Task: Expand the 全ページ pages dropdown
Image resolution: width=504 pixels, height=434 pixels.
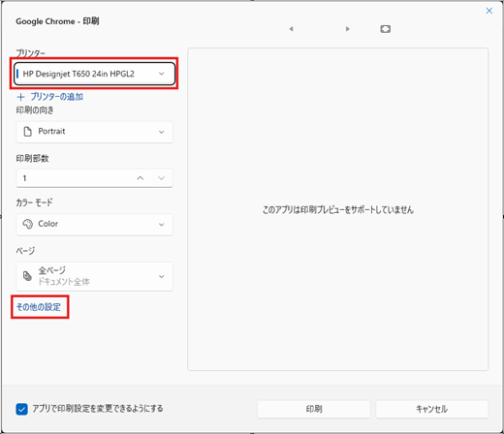Action: (x=94, y=276)
